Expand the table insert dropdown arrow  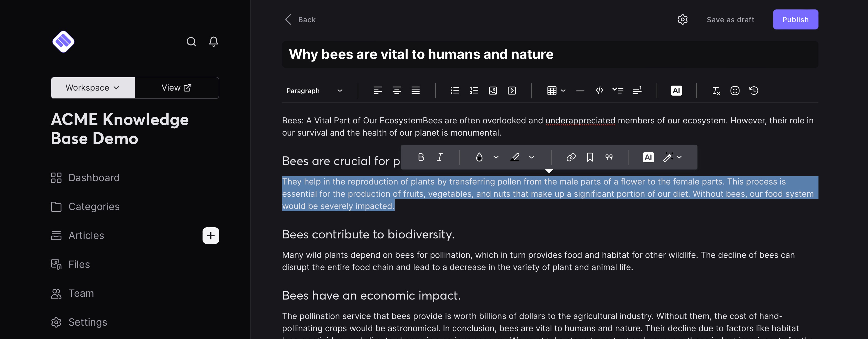click(x=563, y=91)
